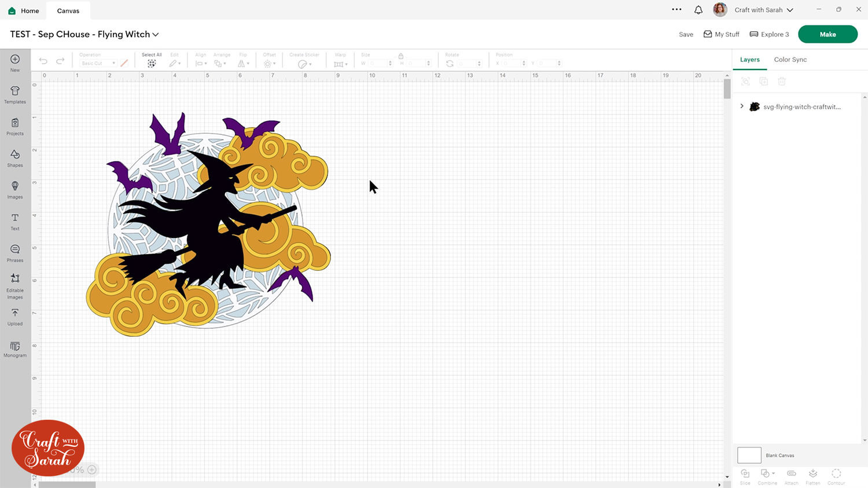Open the Monogram tool
Image resolution: width=868 pixels, height=488 pixels.
pos(15,349)
